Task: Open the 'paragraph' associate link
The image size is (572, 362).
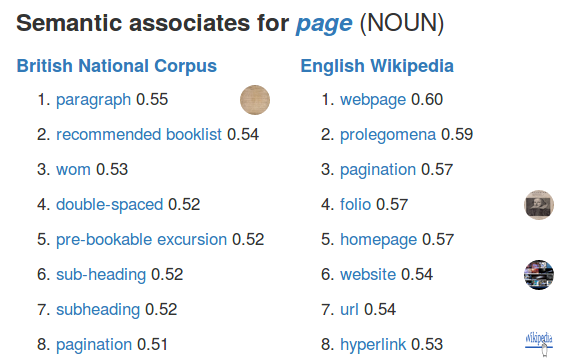Action: point(93,100)
